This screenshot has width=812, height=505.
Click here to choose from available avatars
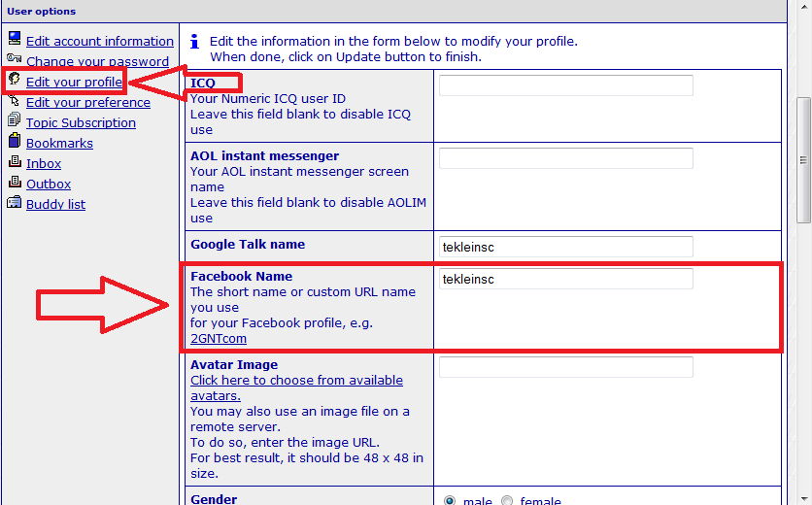coord(296,387)
